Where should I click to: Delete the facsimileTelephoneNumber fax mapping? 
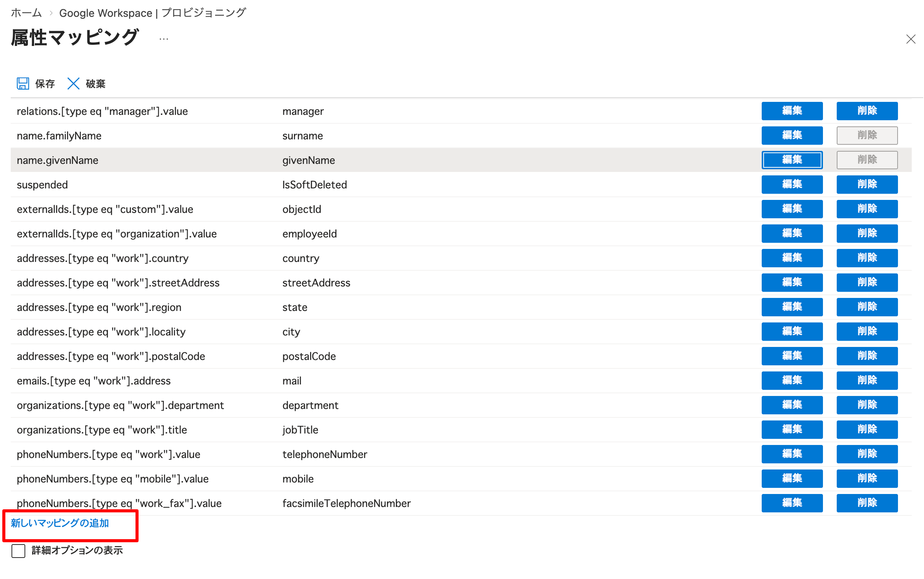click(x=867, y=503)
